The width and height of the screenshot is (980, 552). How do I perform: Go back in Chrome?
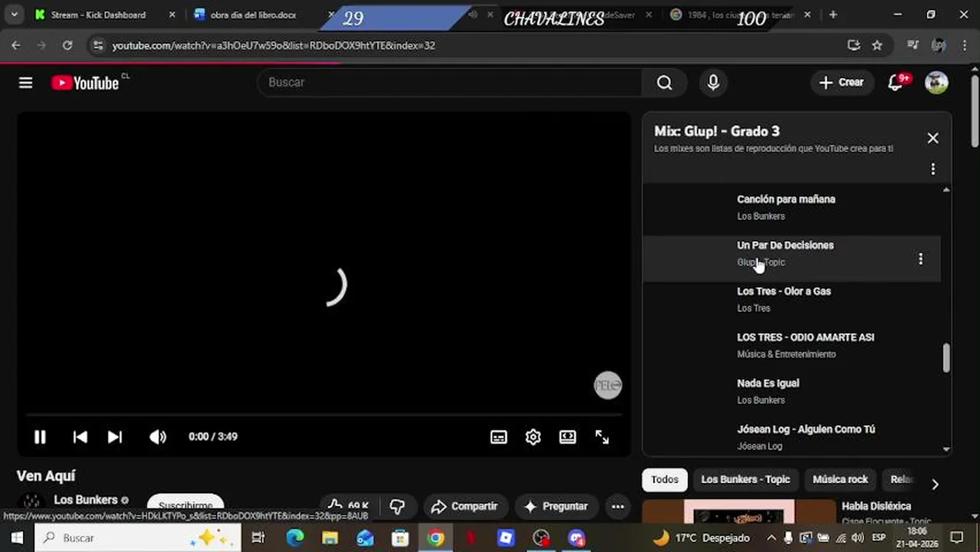click(x=16, y=45)
